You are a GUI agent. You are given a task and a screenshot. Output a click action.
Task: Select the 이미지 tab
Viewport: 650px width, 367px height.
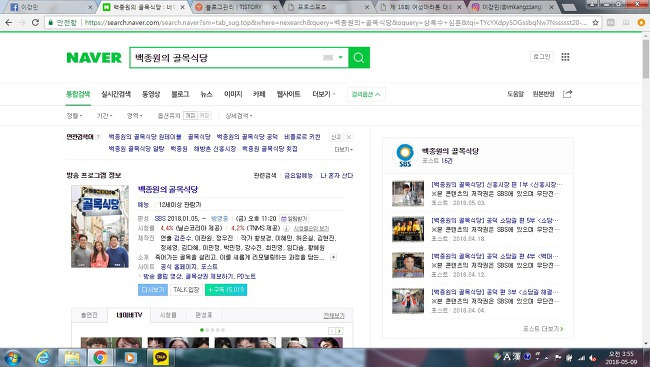[x=233, y=94]
